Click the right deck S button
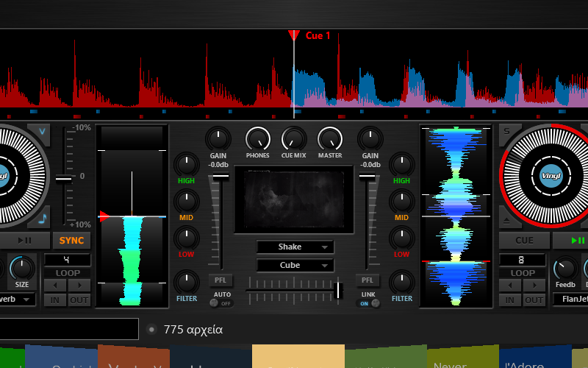Screen dimensions: 588x368 (x=507, y=132)
